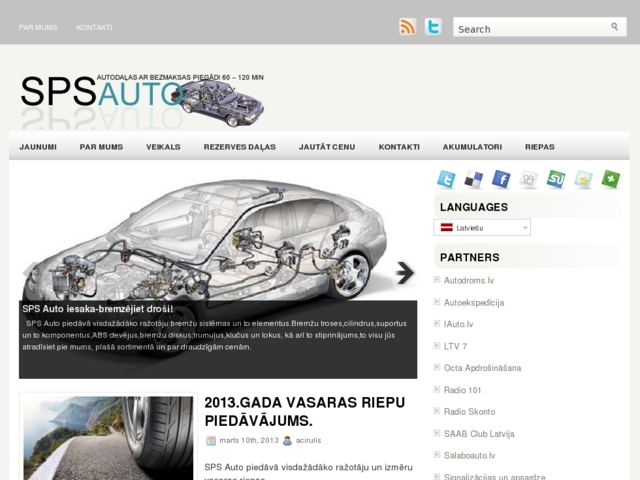This screenshot has width=640, height=480.
Task: Click the Partners heading
Action: coord(470,258)
